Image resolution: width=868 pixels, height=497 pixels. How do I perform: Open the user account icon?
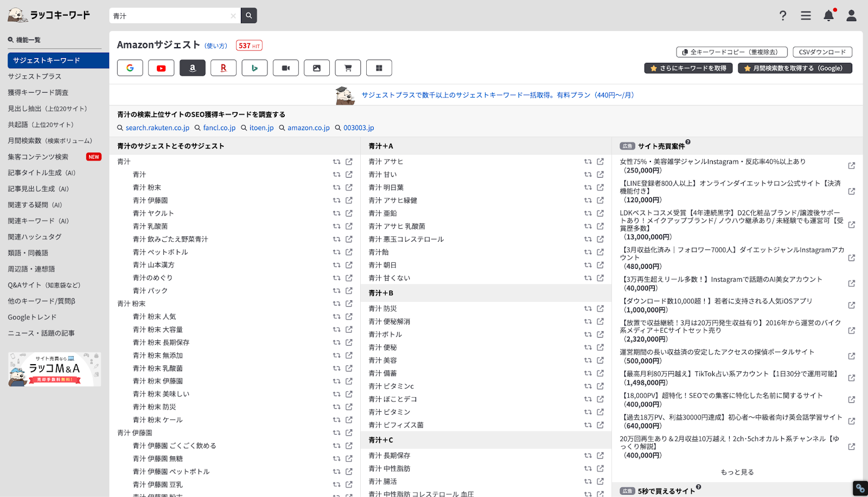coord(851,16)
